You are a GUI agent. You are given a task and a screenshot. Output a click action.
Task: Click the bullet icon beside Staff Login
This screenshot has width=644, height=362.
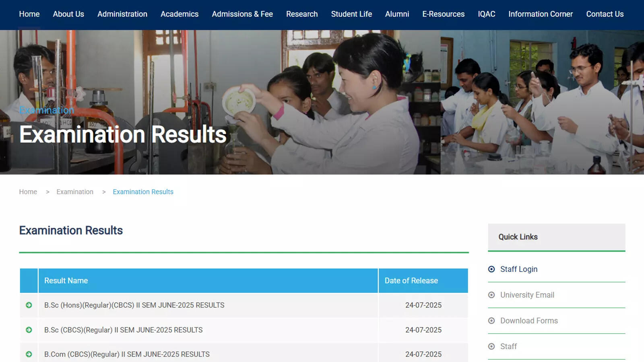click(x=491, y=269)
